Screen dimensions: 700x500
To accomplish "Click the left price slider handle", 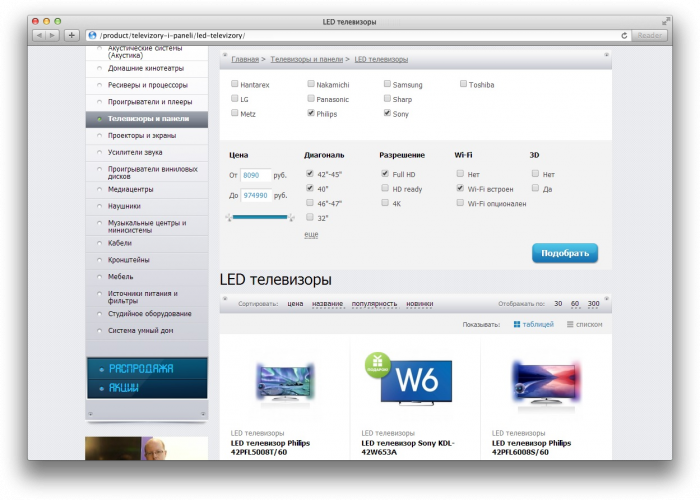I will (229, 217).
